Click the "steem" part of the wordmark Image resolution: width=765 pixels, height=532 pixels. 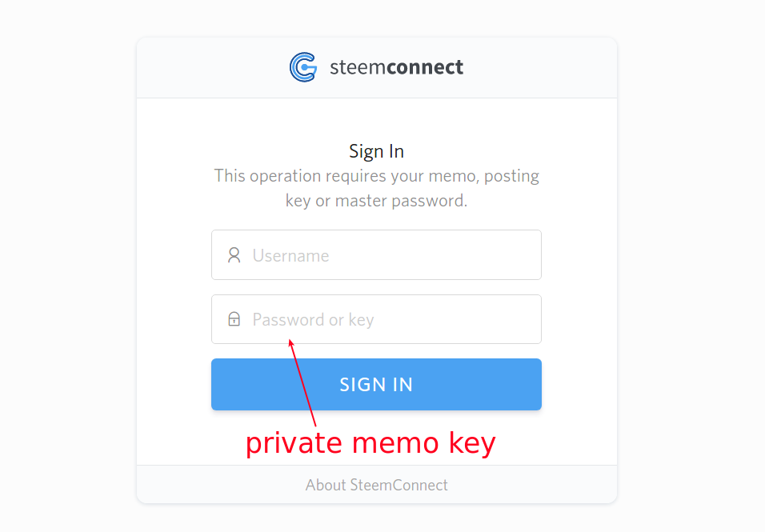(357, 67)
